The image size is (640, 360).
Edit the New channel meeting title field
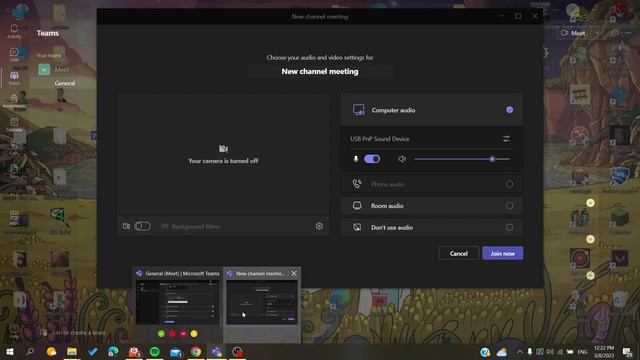320,71
